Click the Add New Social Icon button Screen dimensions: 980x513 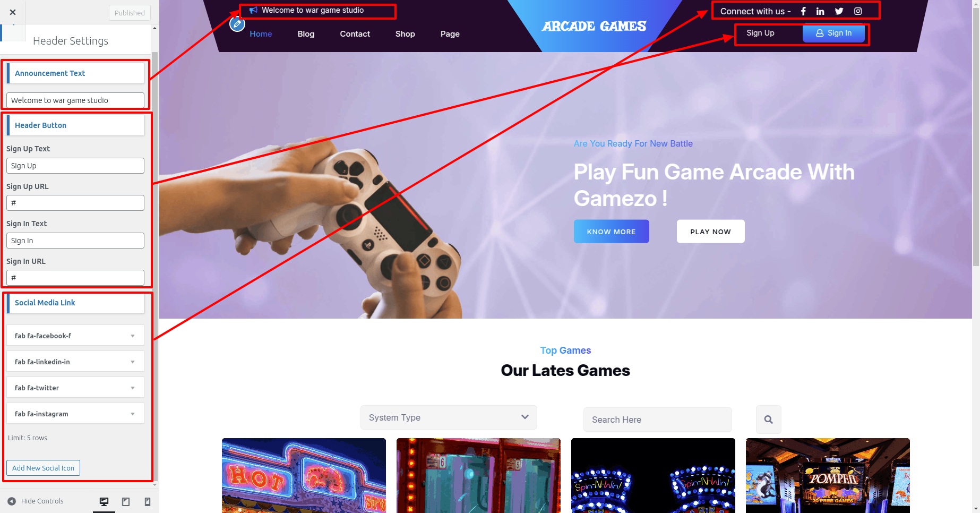[44, 468]
